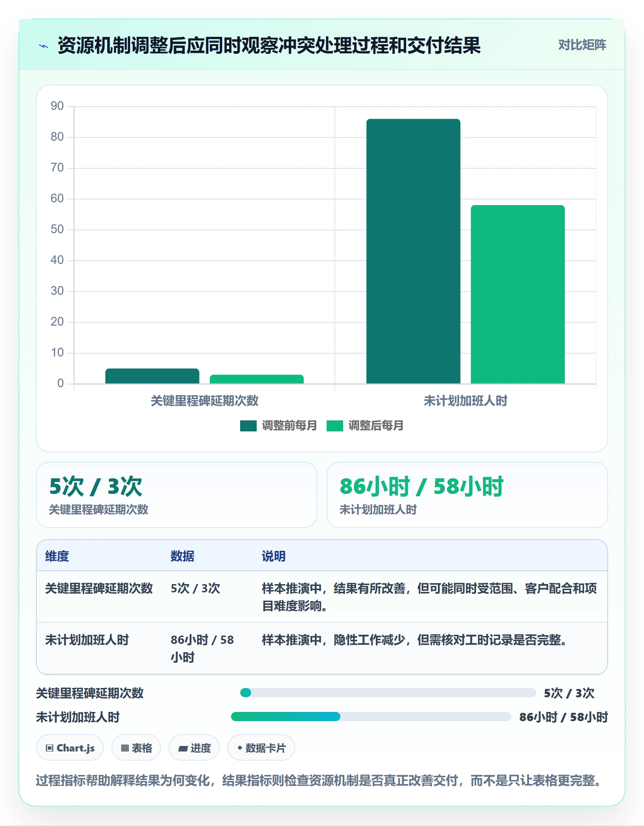This screenshot has width=644, height=826.
Task: Click the 未计划加班人时 progress bar
Action: [371, 717]
